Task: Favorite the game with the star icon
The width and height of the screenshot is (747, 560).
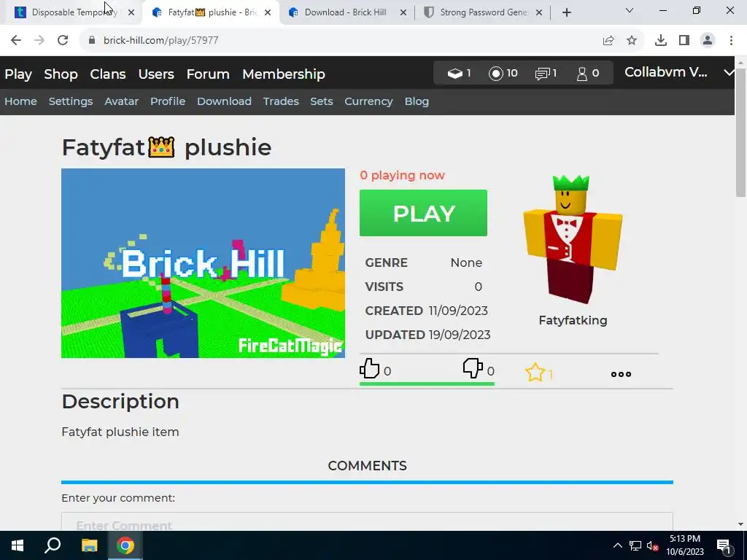Action: 535,373
